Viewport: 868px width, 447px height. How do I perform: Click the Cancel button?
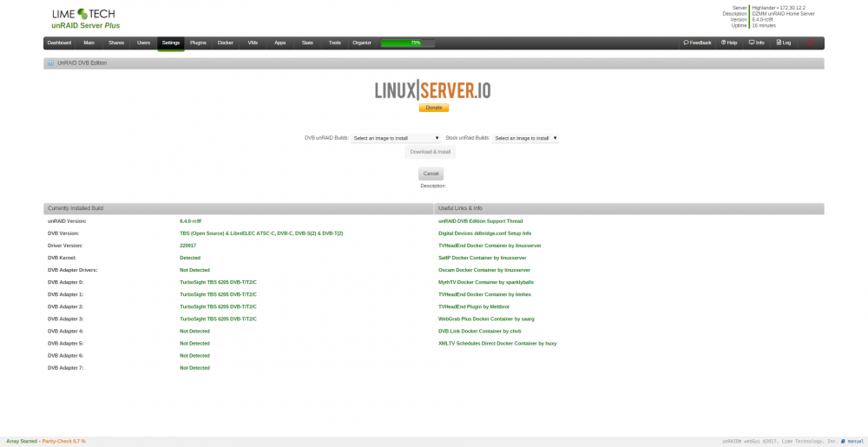431,174
